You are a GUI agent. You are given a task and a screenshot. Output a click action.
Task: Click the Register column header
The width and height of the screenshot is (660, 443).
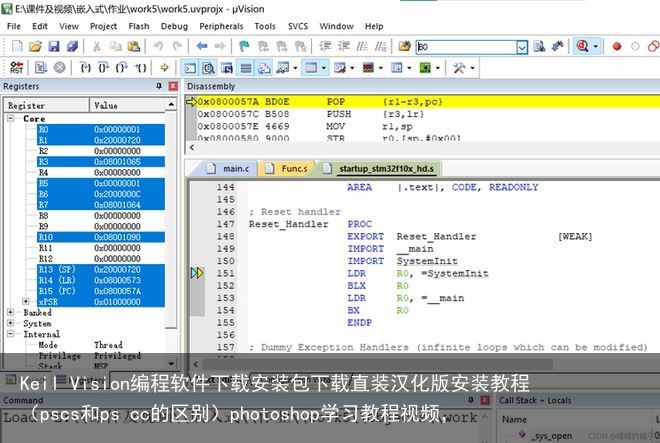(47, 105)
